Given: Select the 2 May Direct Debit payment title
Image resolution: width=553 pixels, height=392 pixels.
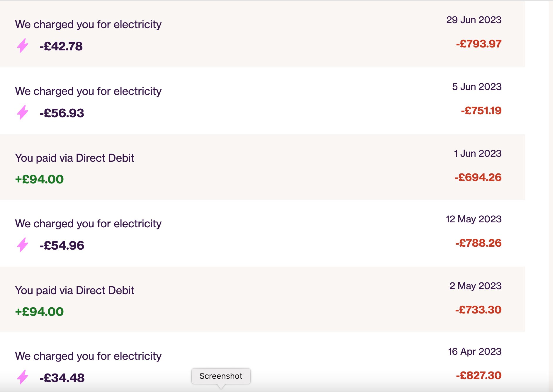Looking at the screenshot, I should tap(74, 290).
